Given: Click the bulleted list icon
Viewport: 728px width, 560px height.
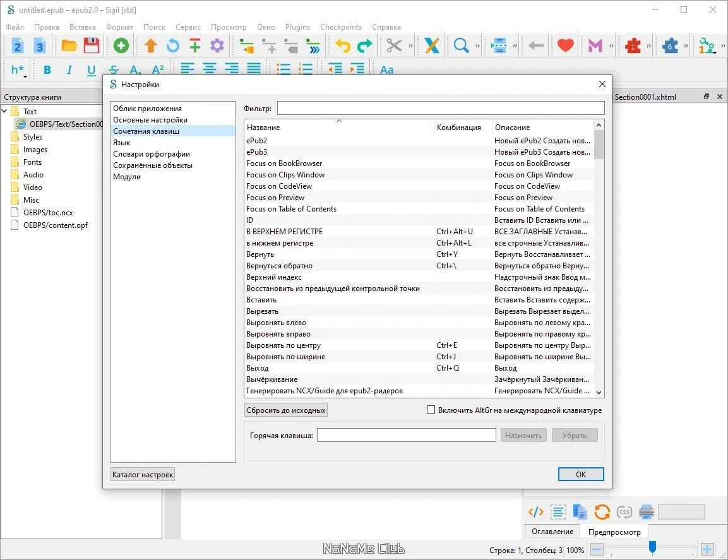Looking at the screenshot, I should (x=283, y=69).
